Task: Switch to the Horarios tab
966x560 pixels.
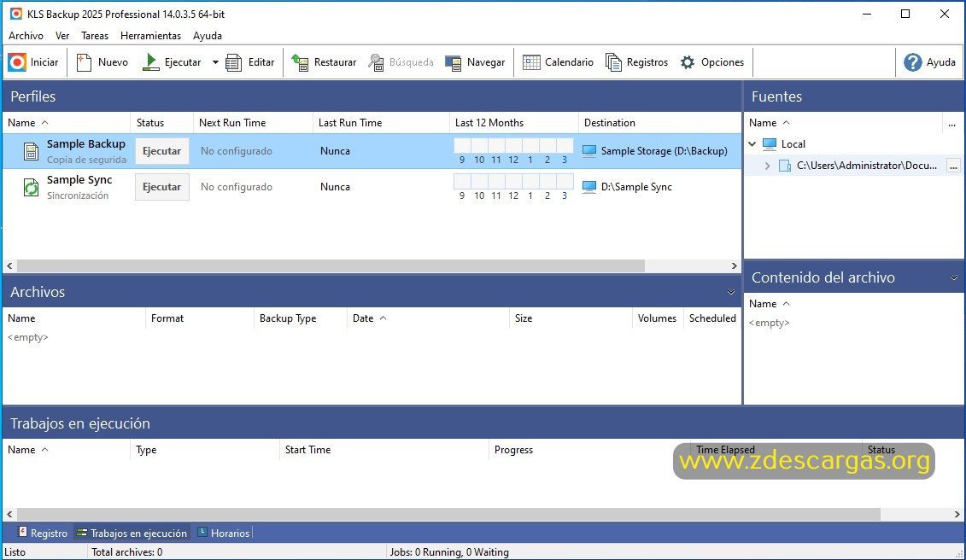Action: pyautogui.click(x=224, y=533)
